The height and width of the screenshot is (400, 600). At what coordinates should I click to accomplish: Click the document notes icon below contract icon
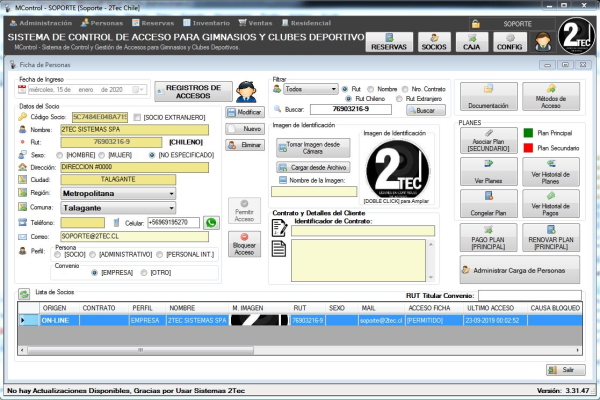pos(279,249)
